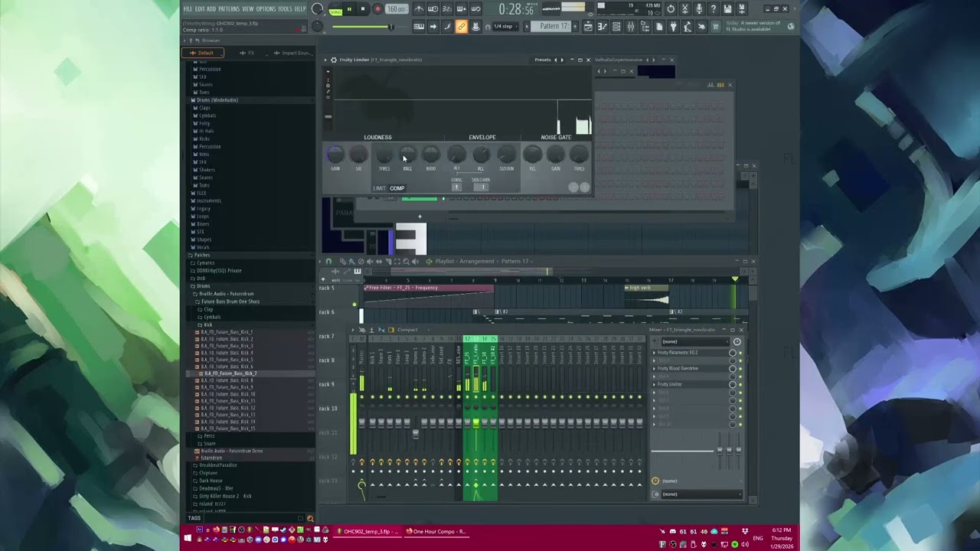Click the browser search magnifier icon
Image resolution: width=980 pixels, height=551 pixels.
click(309, 518)
